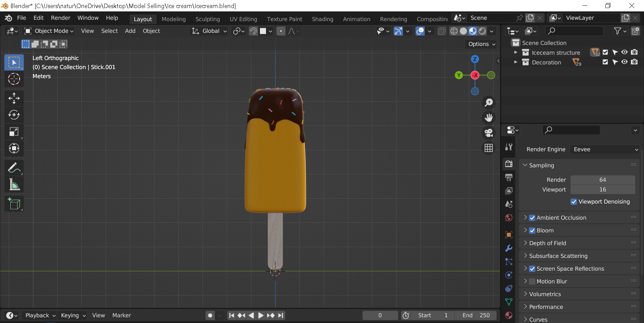Select the Add Cube tool

(14, 204)
